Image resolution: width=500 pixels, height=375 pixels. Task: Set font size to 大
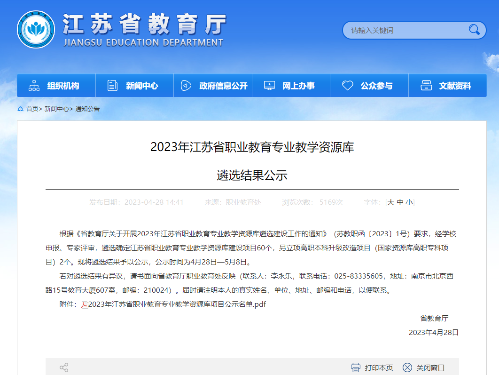391,202
